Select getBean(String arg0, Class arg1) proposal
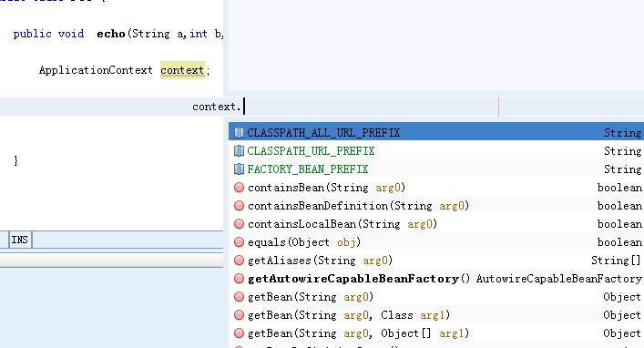 point(436,314)
